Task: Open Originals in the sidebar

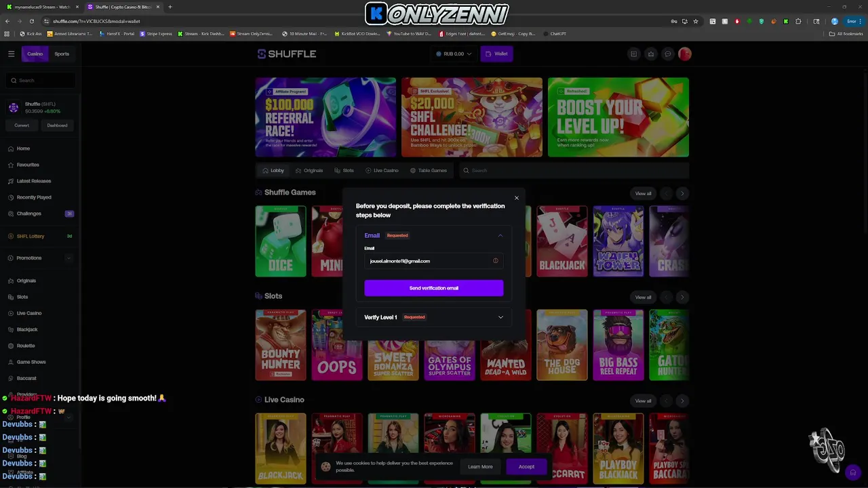Action: [x=26, y=281]
